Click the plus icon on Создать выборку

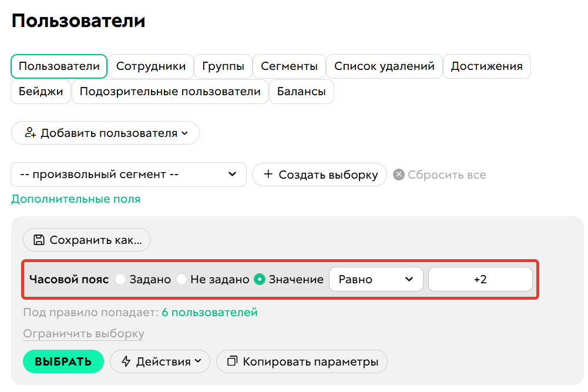pos(268,175)
